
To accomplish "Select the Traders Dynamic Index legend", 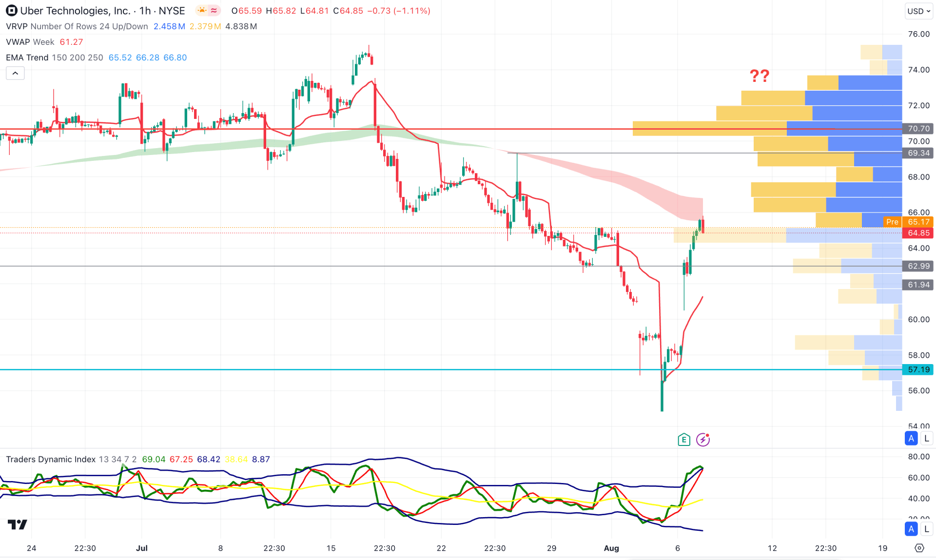I will (x=51, y=459).
